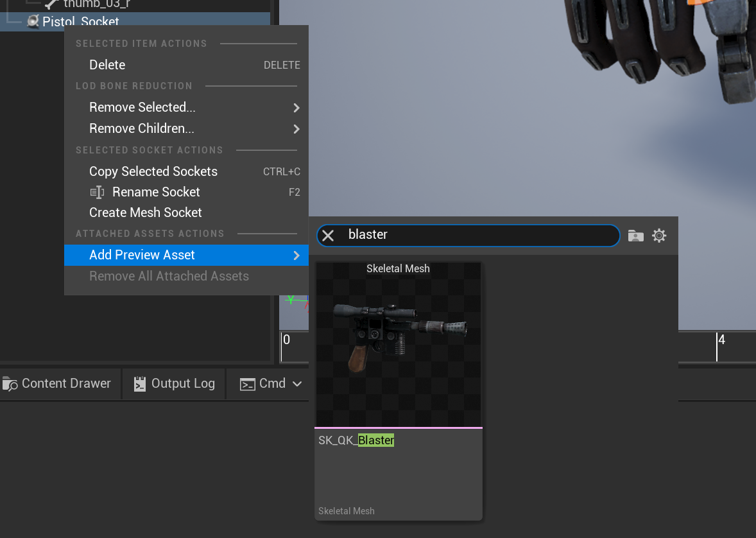Click timeline frame marker 0
756x538 pixels.
click(286, 340)
